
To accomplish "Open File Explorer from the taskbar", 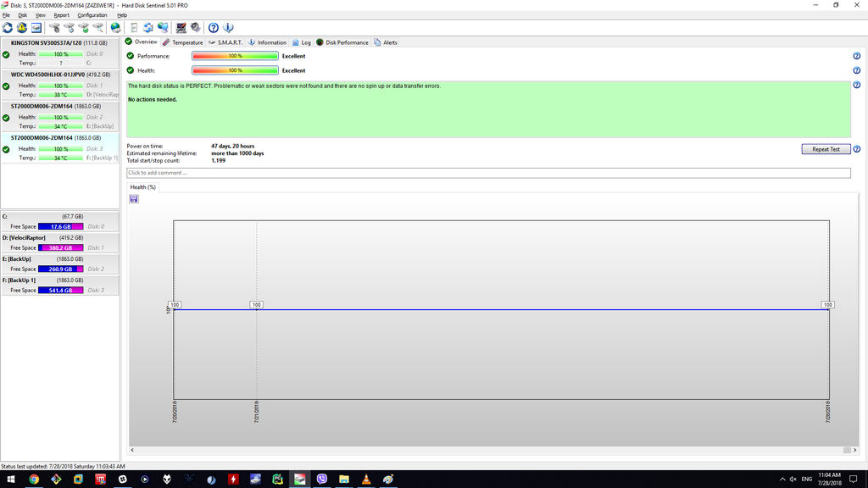I will pos(344,480).
